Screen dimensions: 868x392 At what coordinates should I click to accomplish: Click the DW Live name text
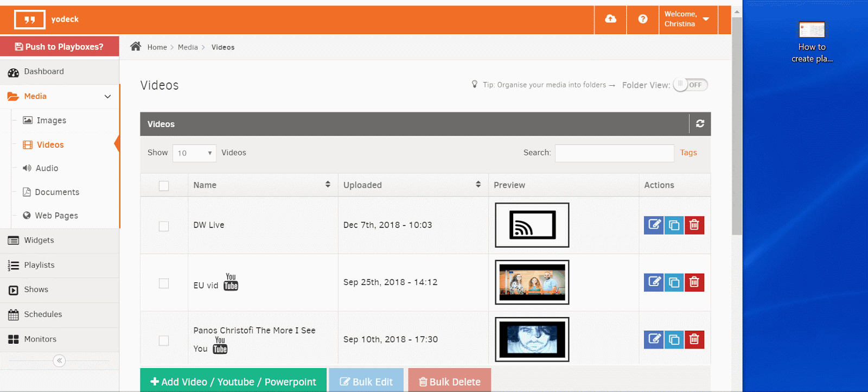pos(209,225)
